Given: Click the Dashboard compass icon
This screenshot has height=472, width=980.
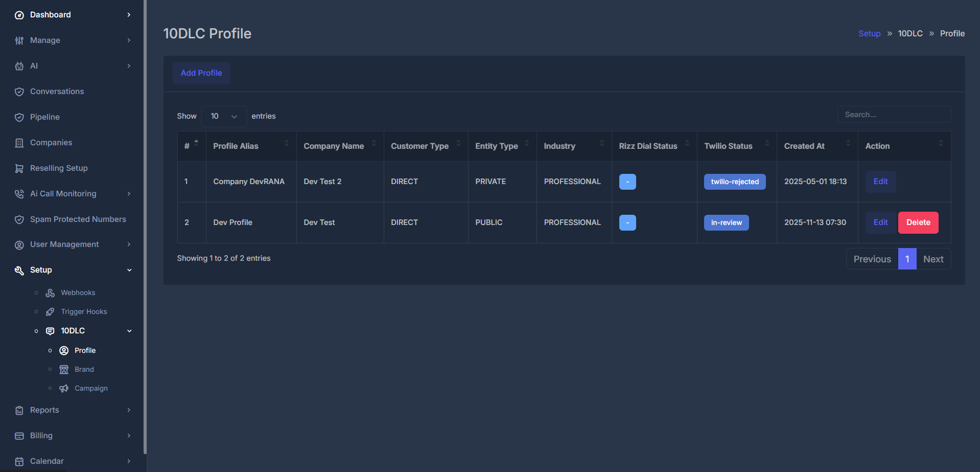Looking at the screenshot, I should click(19, 14).
